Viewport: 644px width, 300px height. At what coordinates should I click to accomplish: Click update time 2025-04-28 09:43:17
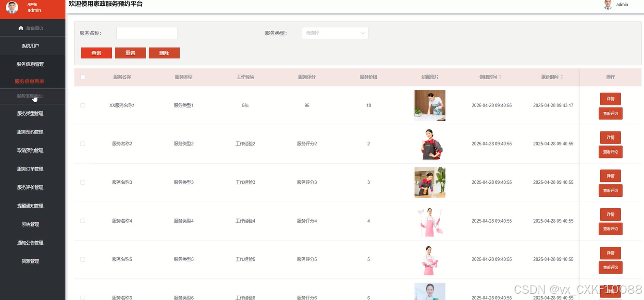(x=553, y=105)
